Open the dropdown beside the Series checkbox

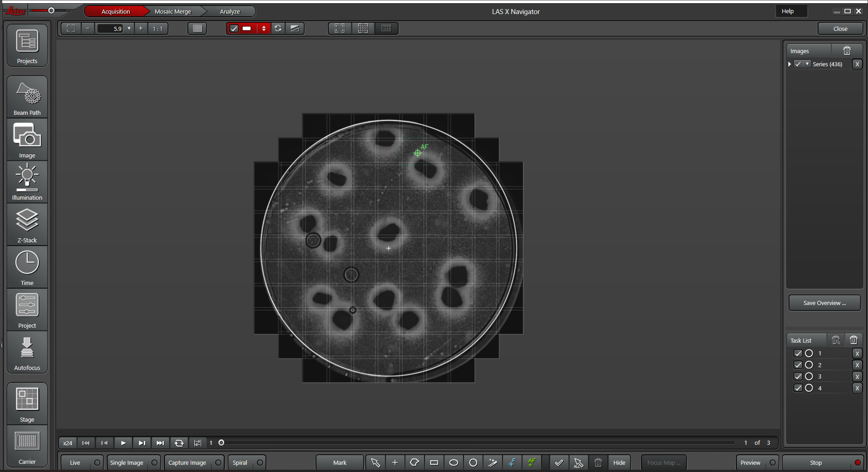pos(807,64)
